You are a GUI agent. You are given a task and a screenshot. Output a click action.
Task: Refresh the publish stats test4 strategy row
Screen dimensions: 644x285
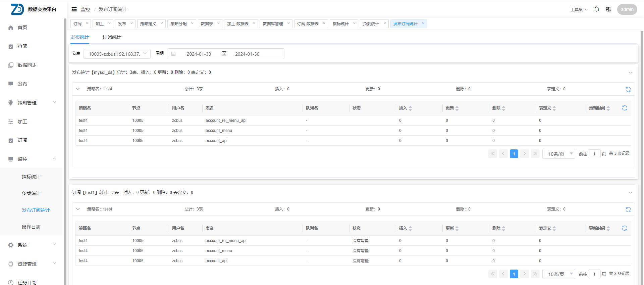(x=628, y=89)
